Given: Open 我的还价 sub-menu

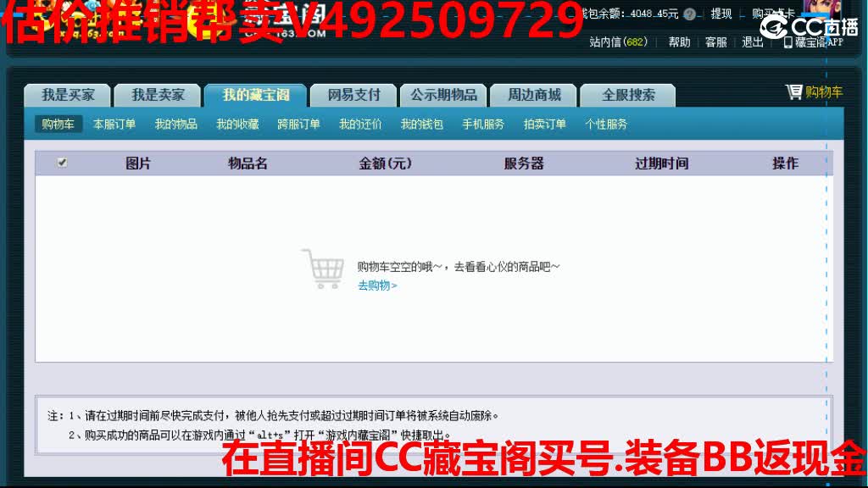Looking at the screenshot, I should [x=360, y=124].
